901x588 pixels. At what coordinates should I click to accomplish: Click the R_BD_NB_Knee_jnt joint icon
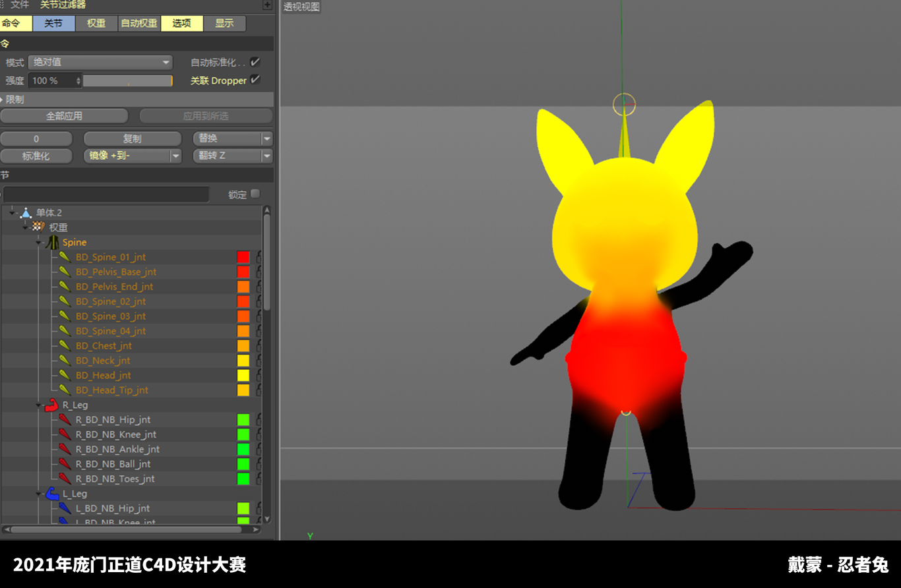[x=65, y=434]
